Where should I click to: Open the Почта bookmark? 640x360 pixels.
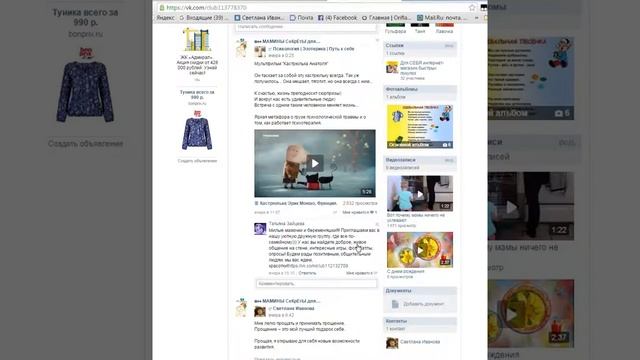click(302, 18)
